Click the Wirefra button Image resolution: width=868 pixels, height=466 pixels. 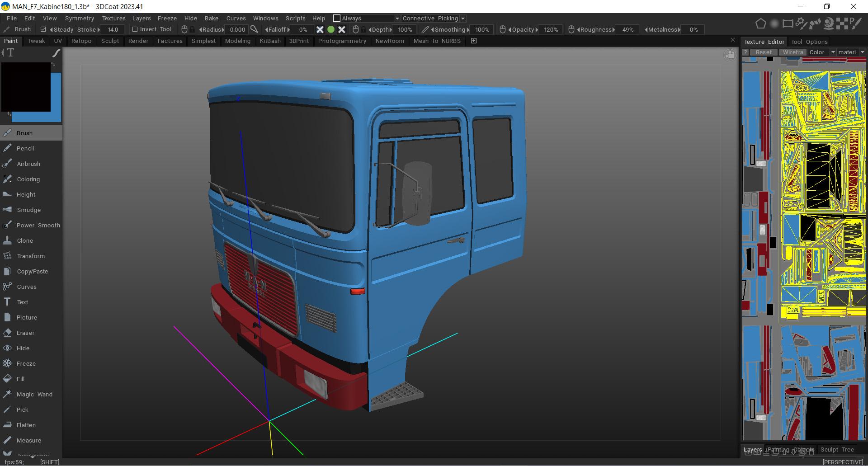tap(793, 52)
